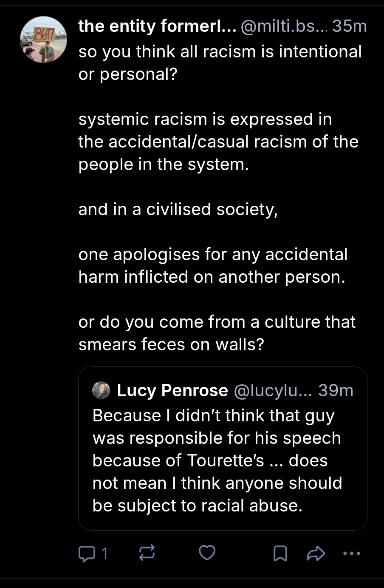Click the display name "the entity formerl..."
Image resolution: width=384 pixels, height=588 pixels.
click(157, 26)
